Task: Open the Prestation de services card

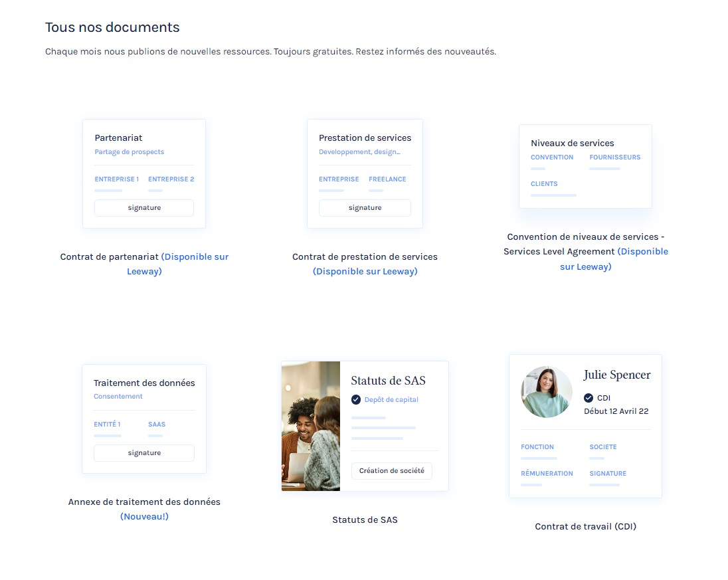Action: coord(365,173)
